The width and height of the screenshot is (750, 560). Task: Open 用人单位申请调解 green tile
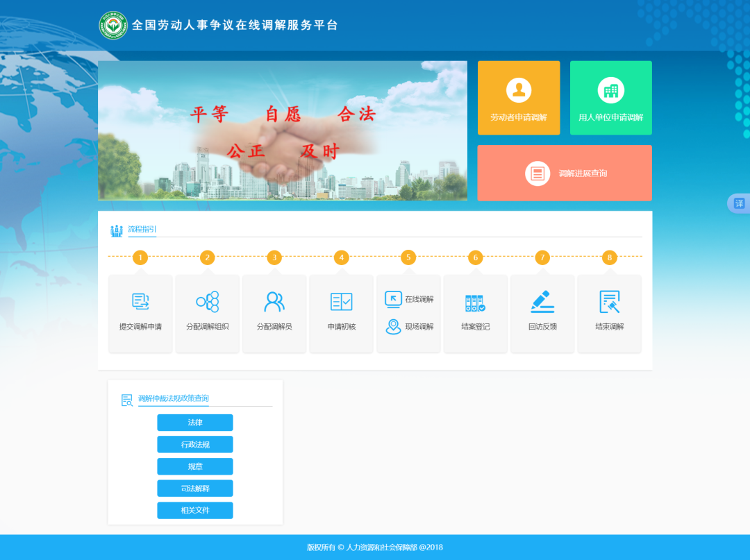[x=610, y=98]
